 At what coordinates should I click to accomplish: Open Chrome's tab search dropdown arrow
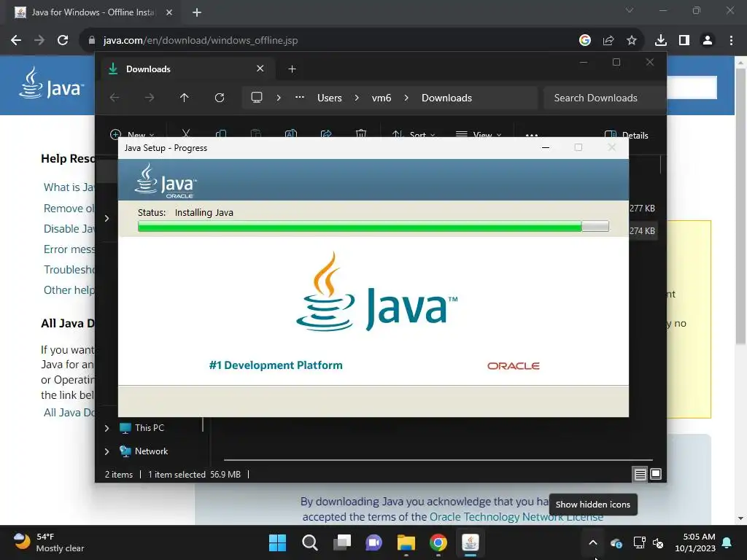pyautogui.click(x=630, y=10)
